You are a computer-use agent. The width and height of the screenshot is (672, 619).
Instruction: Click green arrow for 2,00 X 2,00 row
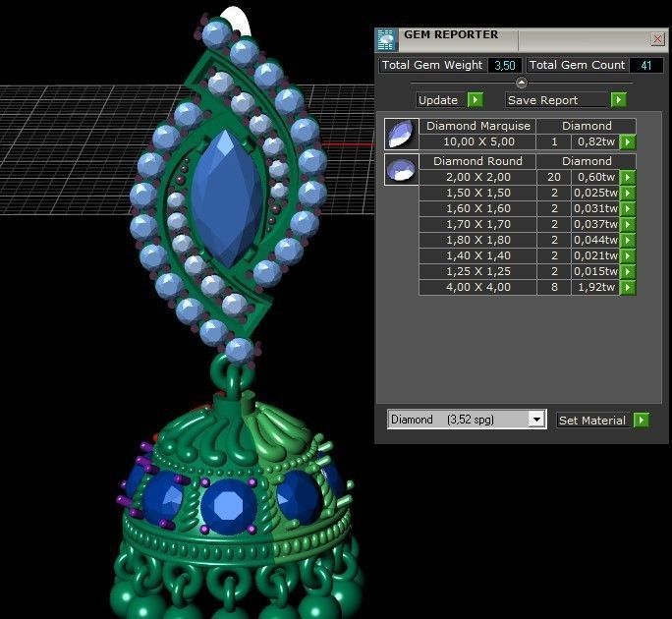coord(628,177)
